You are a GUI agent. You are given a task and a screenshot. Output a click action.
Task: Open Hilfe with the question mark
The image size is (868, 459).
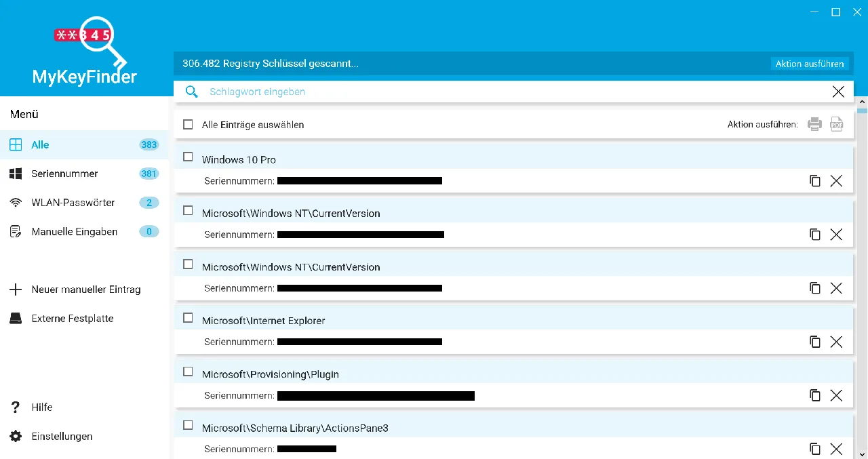coord(16,407)
